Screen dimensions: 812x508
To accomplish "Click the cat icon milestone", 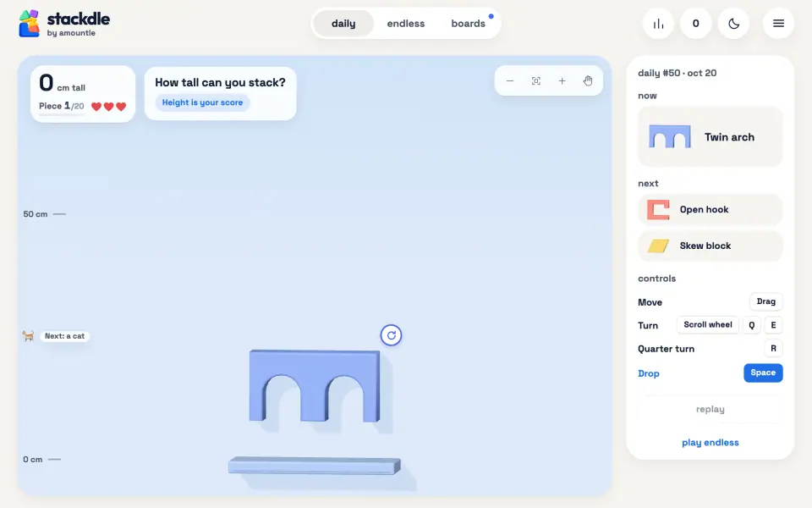I will (x=28, y=336).
